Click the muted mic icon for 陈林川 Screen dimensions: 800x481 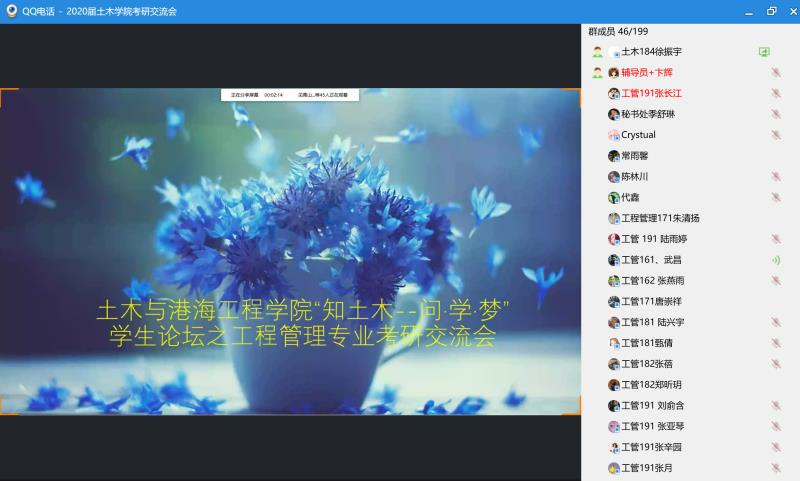point(776,177)
